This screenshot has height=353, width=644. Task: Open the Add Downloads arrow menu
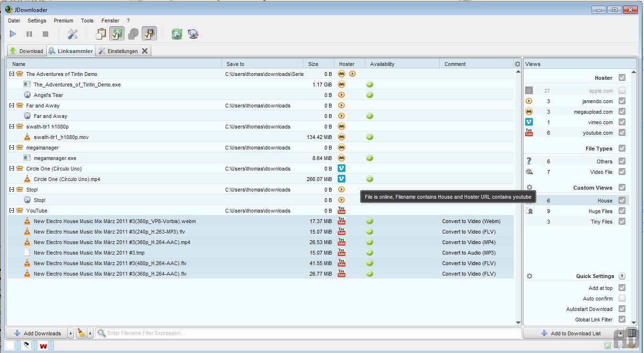71,333
